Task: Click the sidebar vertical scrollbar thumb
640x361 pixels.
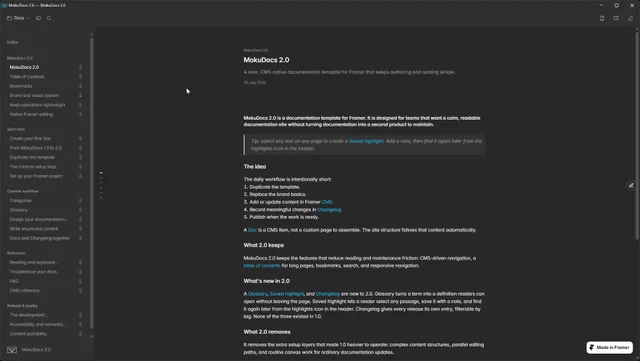Action: coord(91,183)
